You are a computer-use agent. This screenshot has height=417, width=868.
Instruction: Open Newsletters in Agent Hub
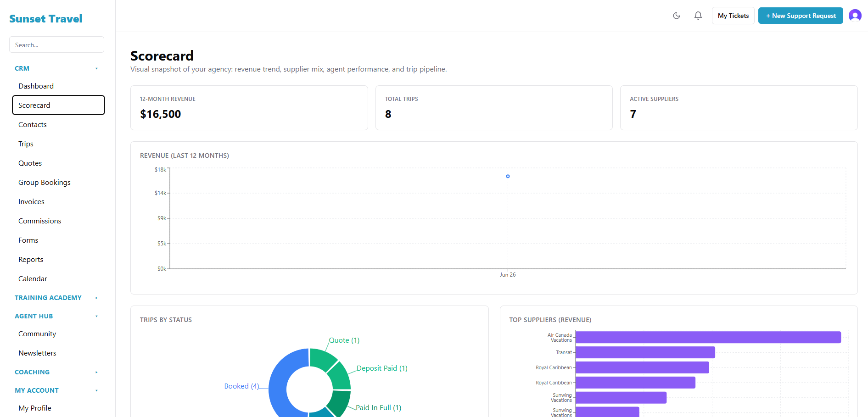(58, 353)
